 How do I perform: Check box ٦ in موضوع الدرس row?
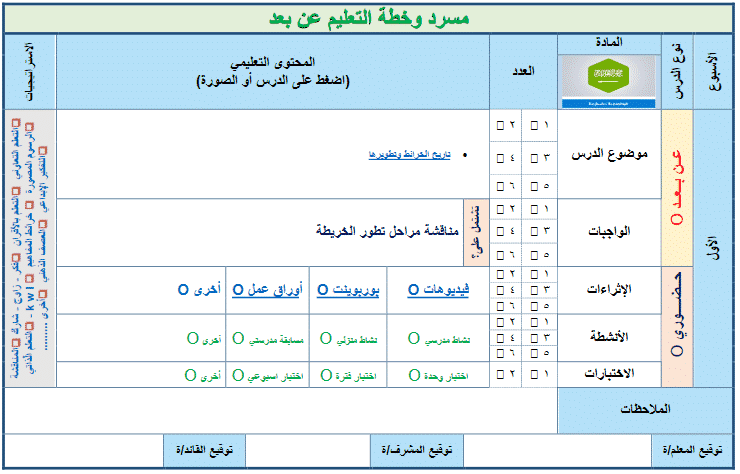(x=500, y=186)
